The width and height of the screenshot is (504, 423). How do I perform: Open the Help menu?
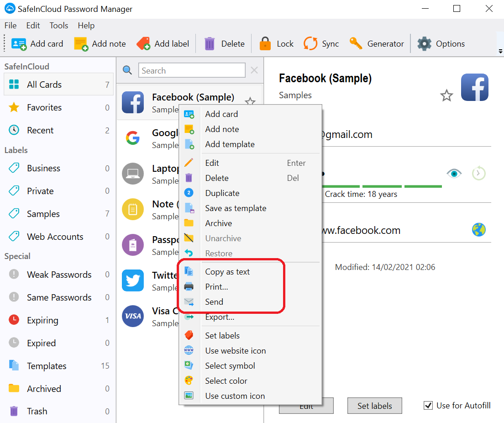[86, 26]
